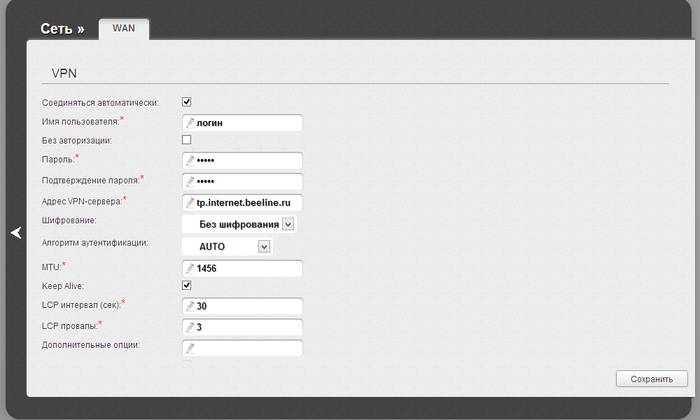Open the encryption dropdown
700x420 pixels.
pos(288,224)
